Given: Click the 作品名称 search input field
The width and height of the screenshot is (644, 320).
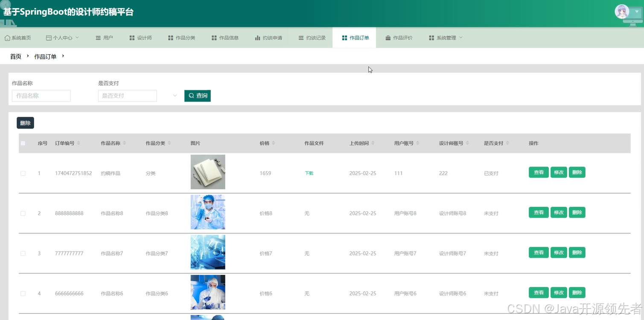Looking at the screenshot, I should [x=41, y=95].
